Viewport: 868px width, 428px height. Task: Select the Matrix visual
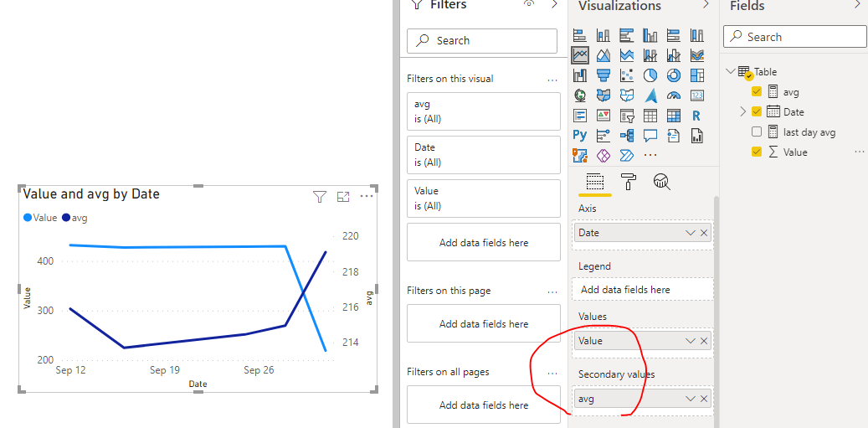(674, 116)
